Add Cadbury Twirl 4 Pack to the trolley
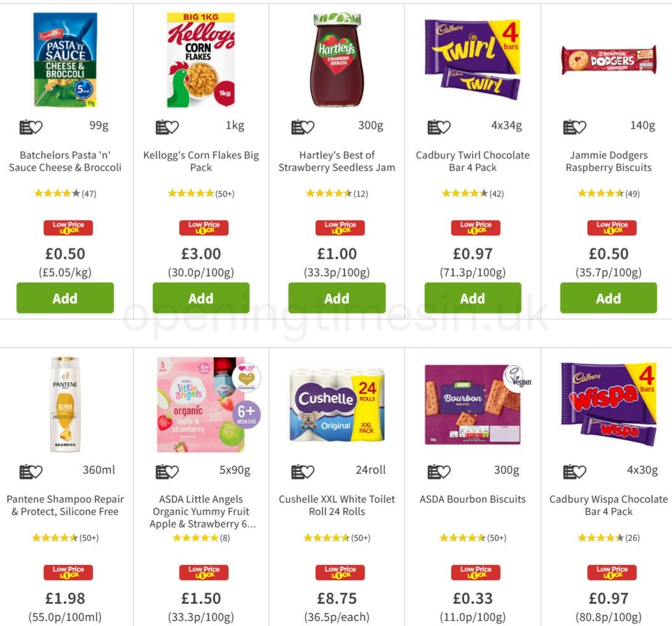This screenshot has height=626, width=672. click(473, 298)
